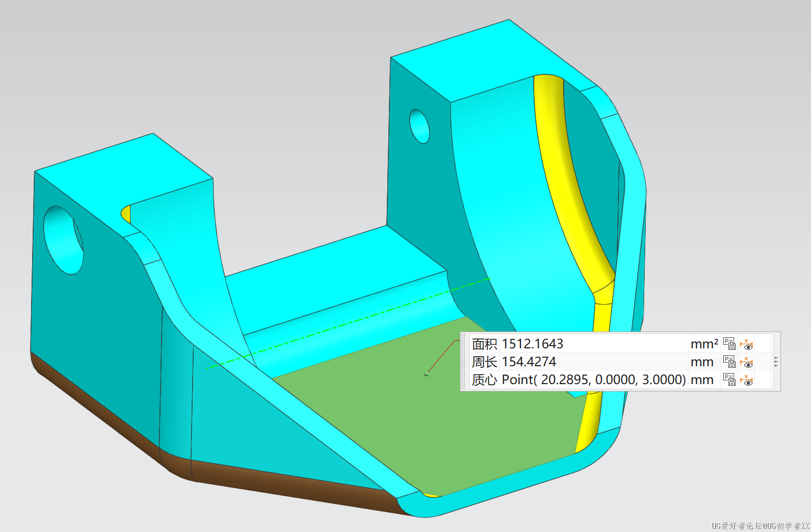Click the 周长 row label
Screen dimensions: 811x532
click(x=484, y=362)
